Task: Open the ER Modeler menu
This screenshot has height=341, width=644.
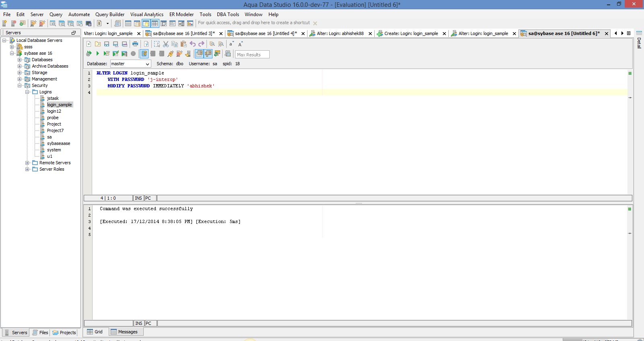Action: [182, 14]
